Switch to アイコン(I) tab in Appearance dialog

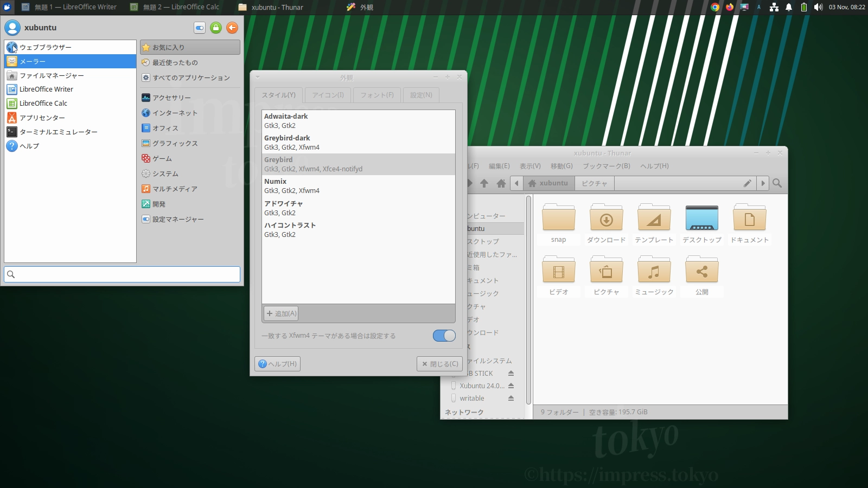[328, 95]
